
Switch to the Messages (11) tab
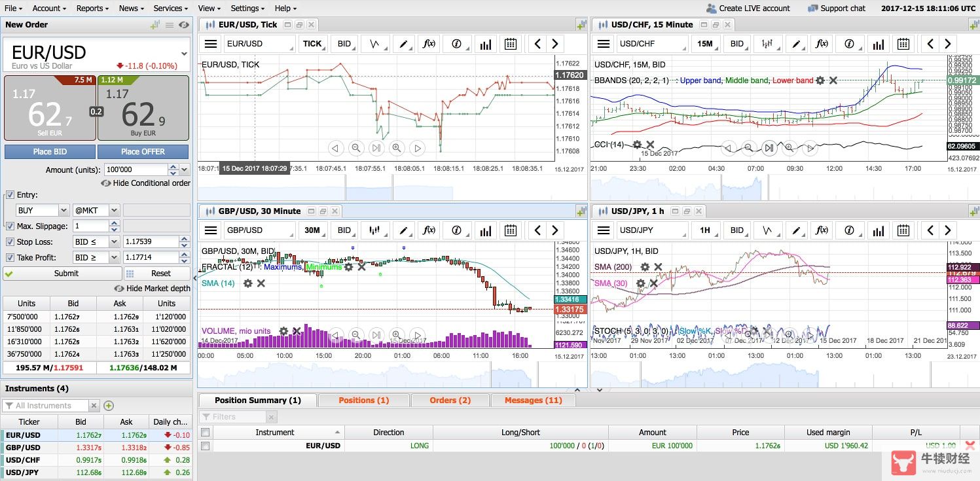[532, 400]
